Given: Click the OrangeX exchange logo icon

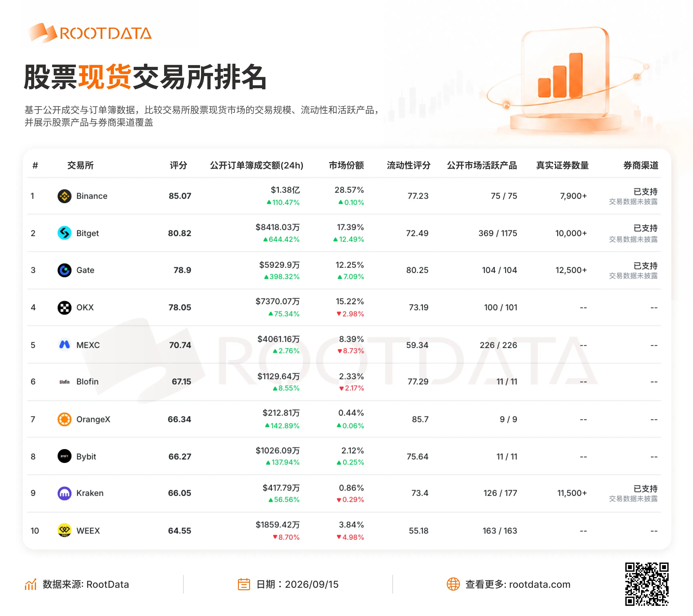Looking at the screenshot, I should coord(64,419).
